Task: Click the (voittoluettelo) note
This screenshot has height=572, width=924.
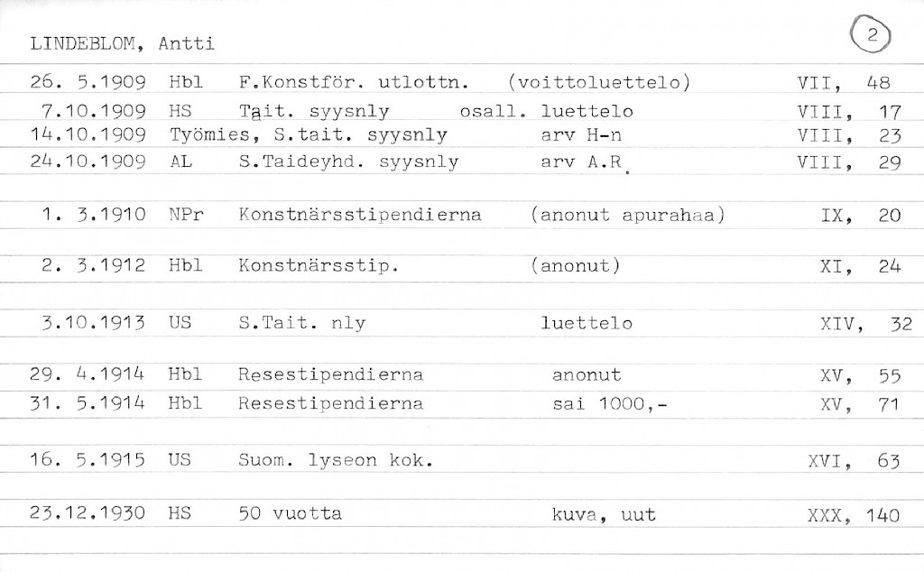Action: [600, 84]
